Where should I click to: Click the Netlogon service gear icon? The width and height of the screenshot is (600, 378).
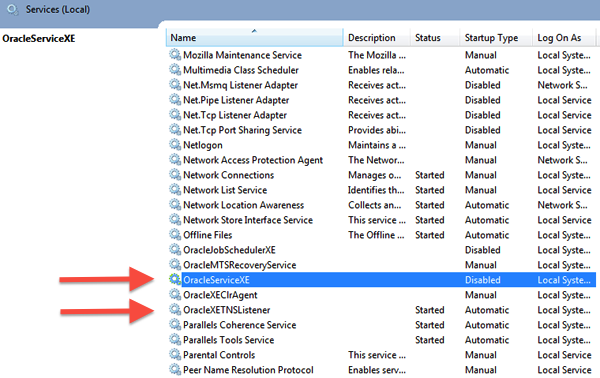point(175,145)
